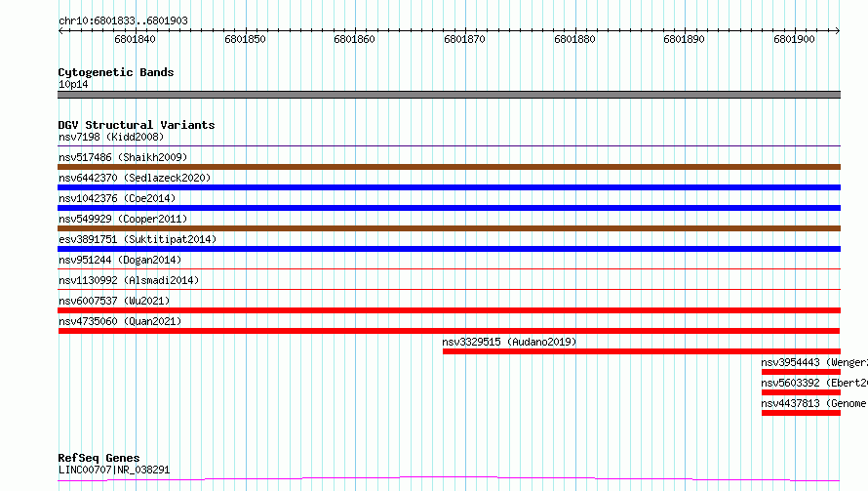Select nsv5603392 (Ebert) variant label
868x491 pixels.
[x=814, y=383]
